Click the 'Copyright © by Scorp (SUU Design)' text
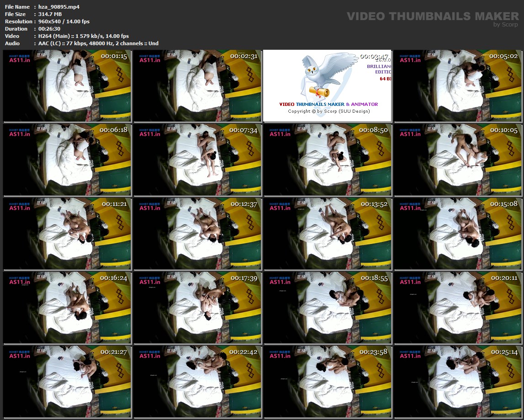This screenshot has width=524, height=420. 329,111
